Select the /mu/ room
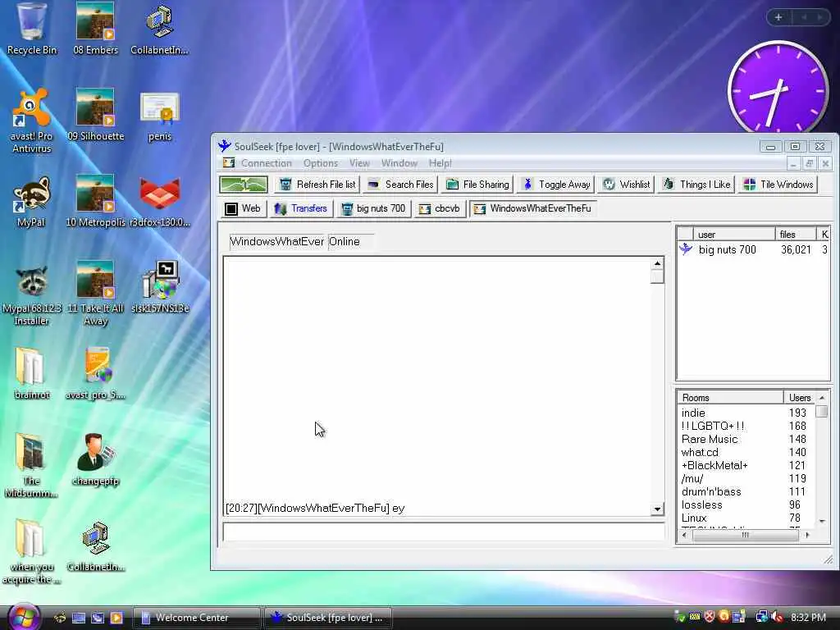Screen dimensions: 840x630 [x=746, y=478]
